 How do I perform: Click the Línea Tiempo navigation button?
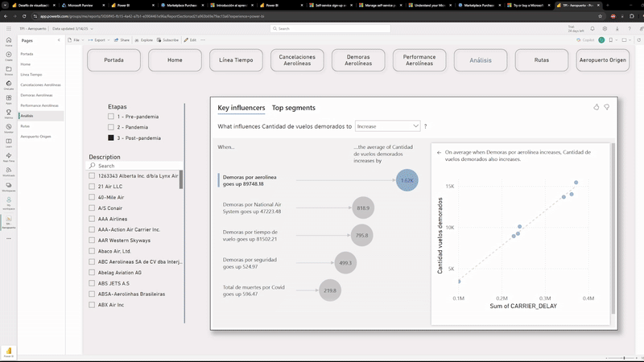(236, 60)
